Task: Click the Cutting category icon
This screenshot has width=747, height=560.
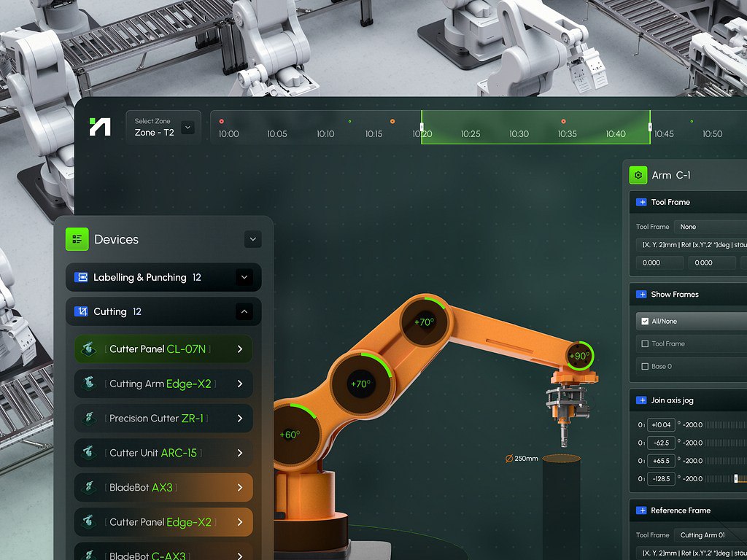Action: 81,311
